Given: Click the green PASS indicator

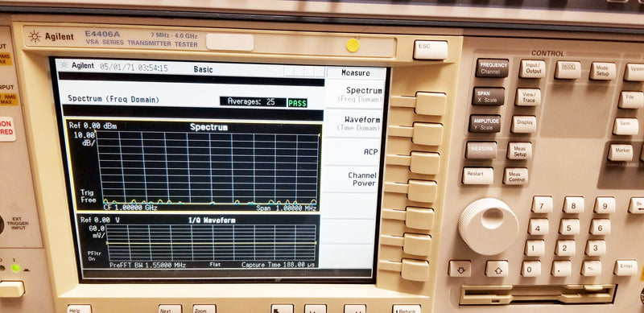Looking at the screenshot, I should [297, 103].
